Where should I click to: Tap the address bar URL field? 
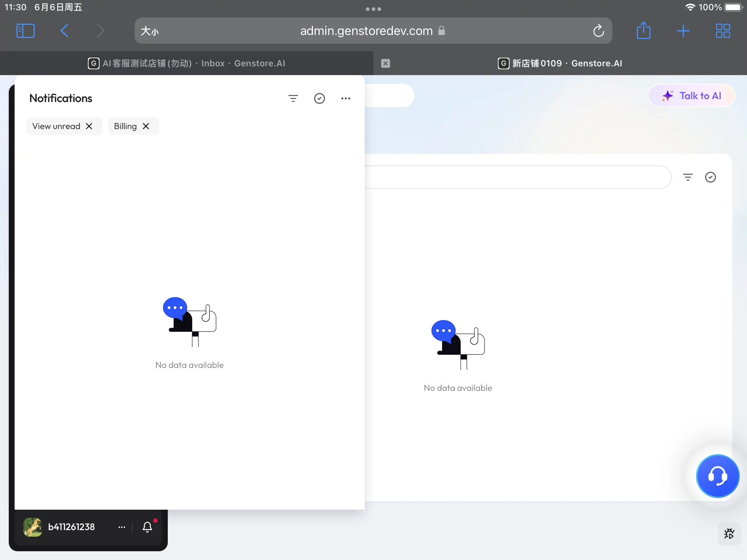(373, 31)
